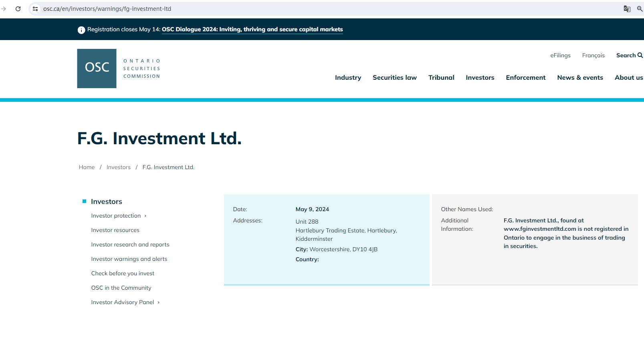Open the Securities law menu
The width and height of the screenshot is (644, 339).
395,78
